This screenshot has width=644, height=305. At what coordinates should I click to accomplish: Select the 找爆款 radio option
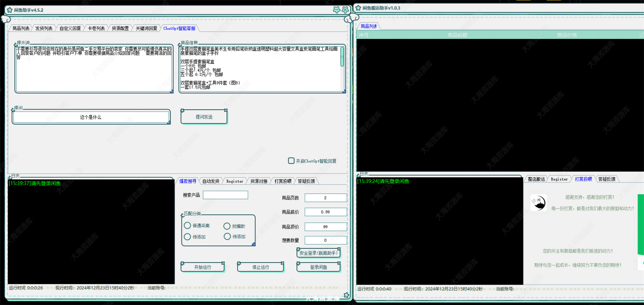click(x=227, y=226)
